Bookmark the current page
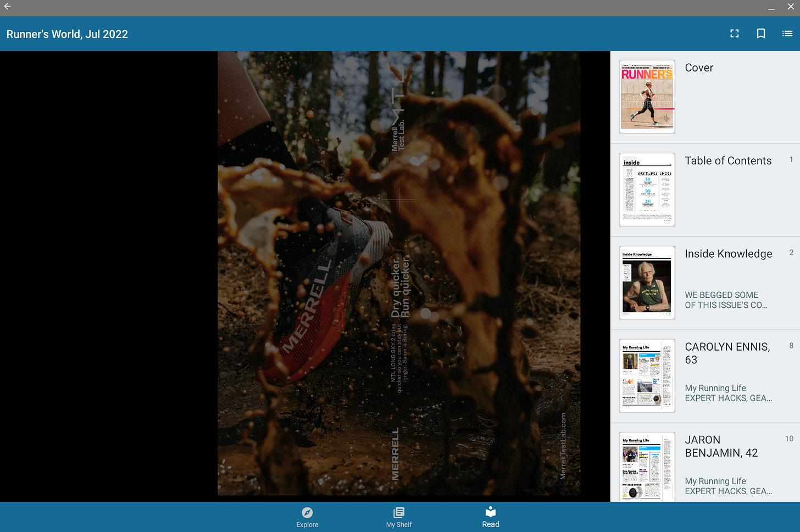Image resolution: width=800 pixels, height=532 pixels. coord(760,34)
